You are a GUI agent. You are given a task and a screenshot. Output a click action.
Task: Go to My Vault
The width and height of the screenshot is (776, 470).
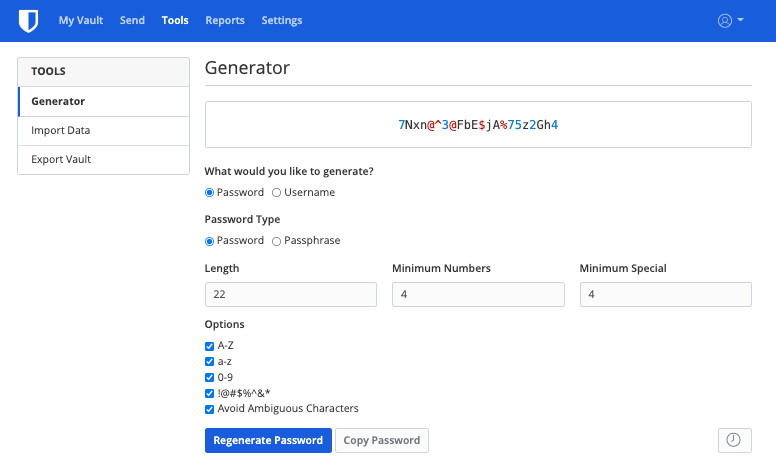click(x=81, y=20)
